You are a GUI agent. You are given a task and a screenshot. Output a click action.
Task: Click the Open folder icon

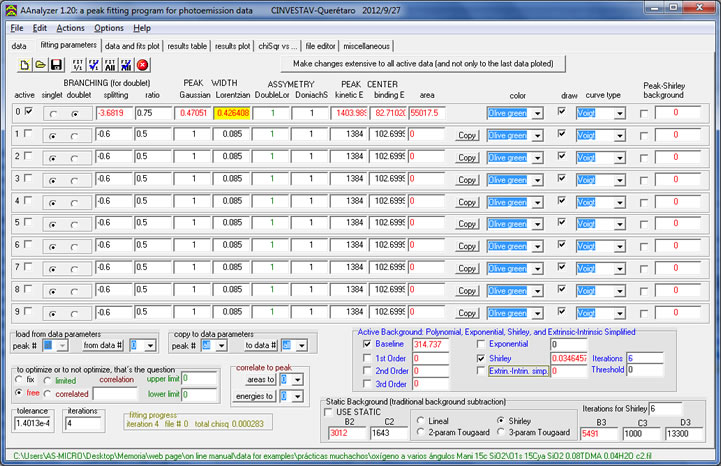[x=41, y=64]
